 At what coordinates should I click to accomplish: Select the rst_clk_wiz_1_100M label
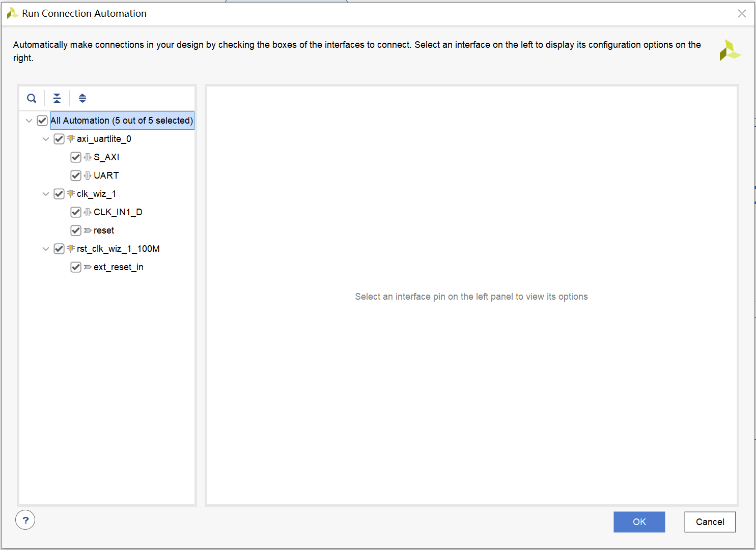(x=118, y=249)
